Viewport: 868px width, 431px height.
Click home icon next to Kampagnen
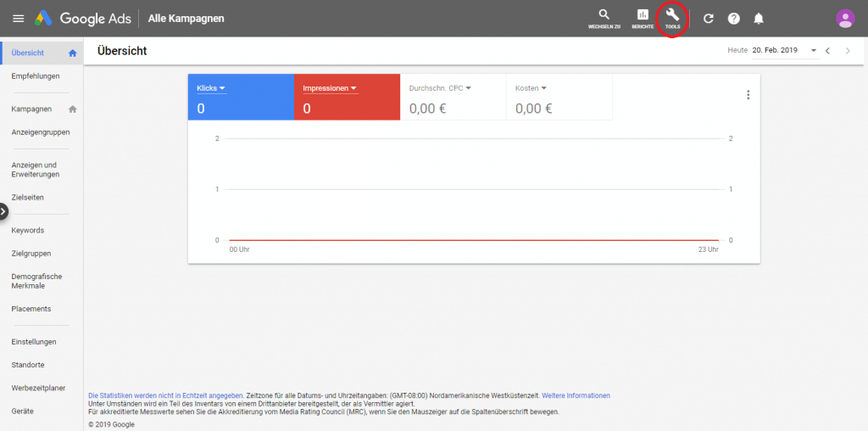(72, 109)
